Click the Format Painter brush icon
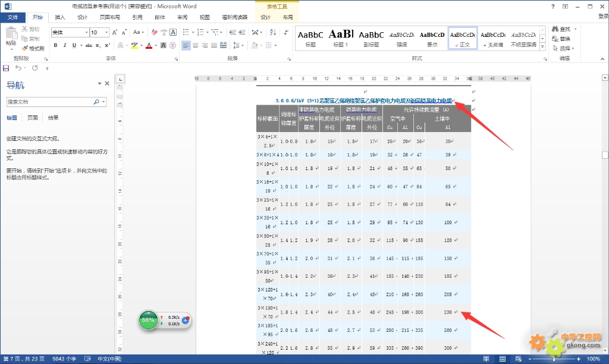 click(25, 48)
